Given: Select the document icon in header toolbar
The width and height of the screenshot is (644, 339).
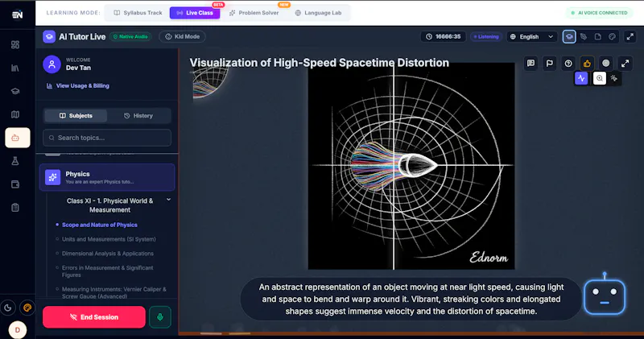Looking at the screenshot, I should point(597,36).
